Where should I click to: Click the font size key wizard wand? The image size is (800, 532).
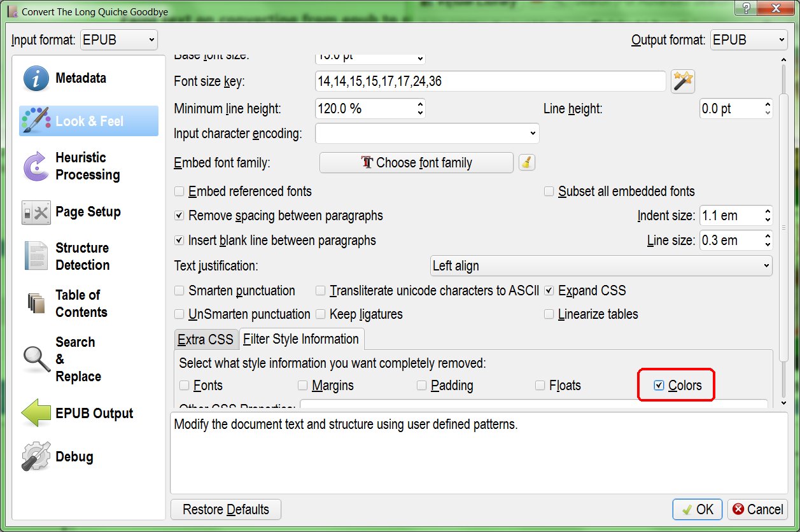(683, 81)
